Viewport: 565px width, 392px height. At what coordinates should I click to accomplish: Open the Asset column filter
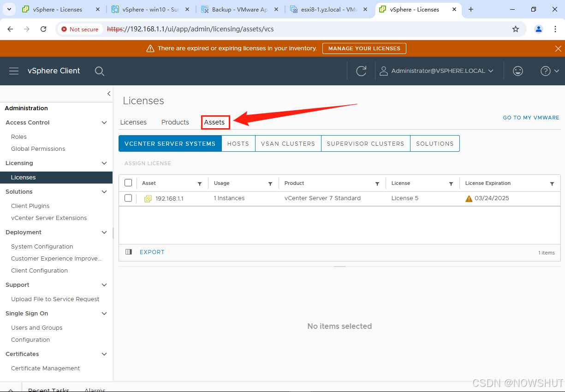[200, 184]
